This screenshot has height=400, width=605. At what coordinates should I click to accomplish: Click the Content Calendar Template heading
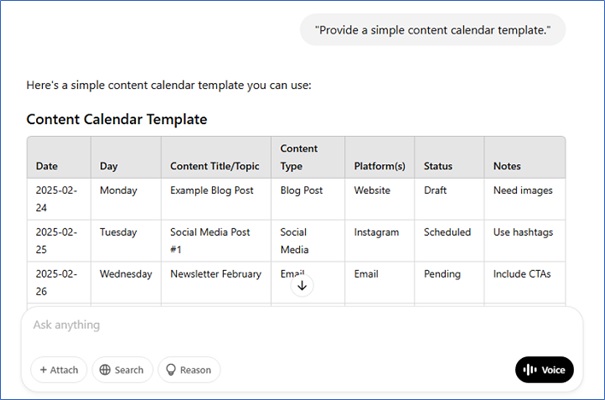(117, 119)
